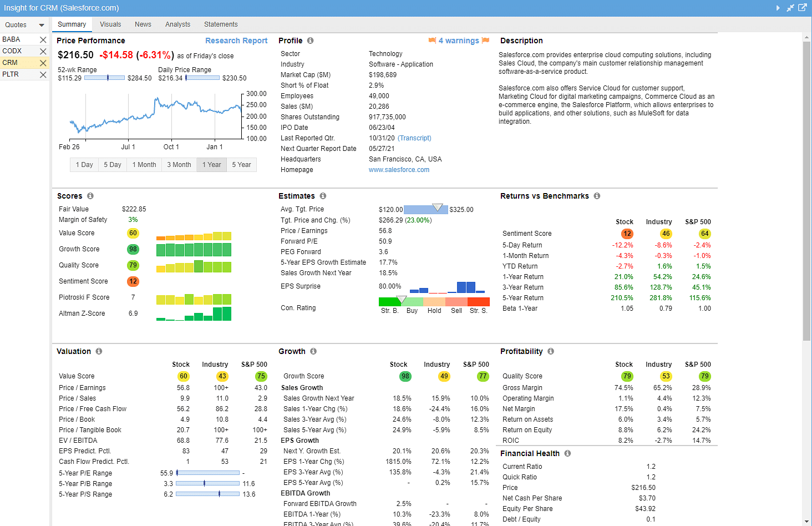Screen dimensions: 812x526
Task: Click the Industry Sentiment Score 46 badge
Action: 666,234
